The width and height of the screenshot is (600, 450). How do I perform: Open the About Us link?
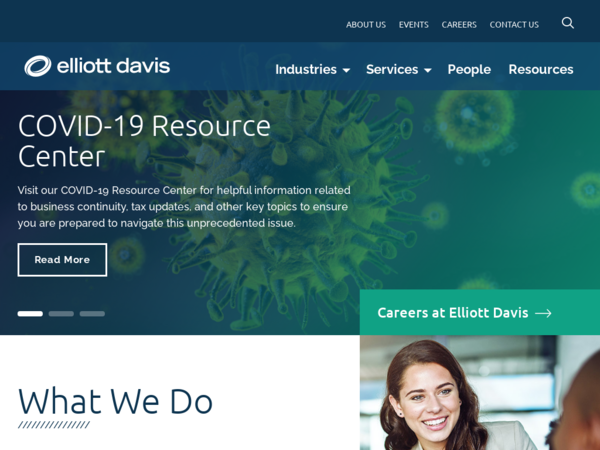[x=366, y=25]
